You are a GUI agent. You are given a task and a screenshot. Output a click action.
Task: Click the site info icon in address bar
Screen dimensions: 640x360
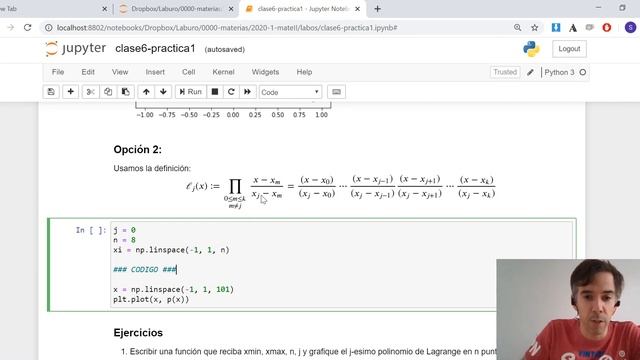49,28
